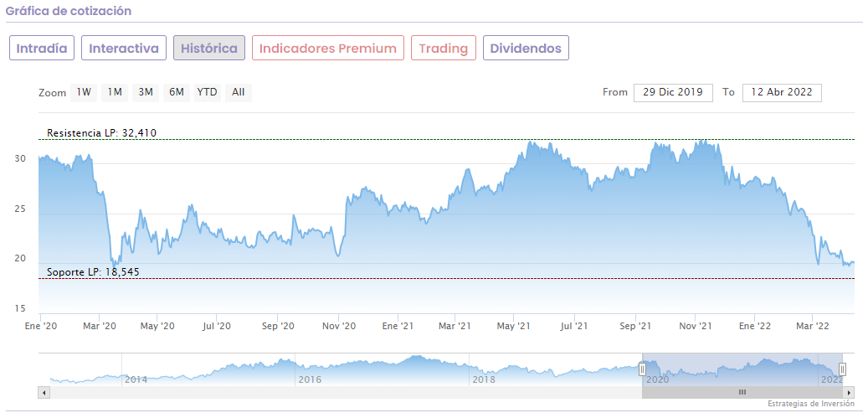Show the Dividendos tab
868x418 pixels.
tap(526, 48)
